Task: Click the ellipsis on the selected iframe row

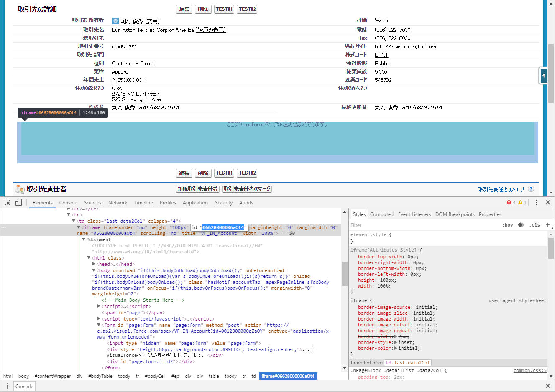Action: coord(4,228)
